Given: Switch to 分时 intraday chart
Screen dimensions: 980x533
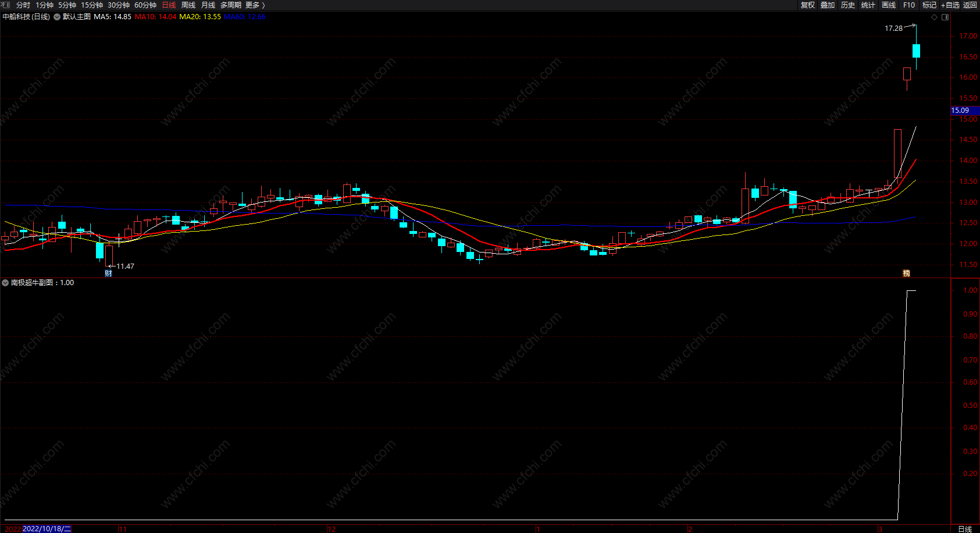Looking at the screenshot, I should [x=23, y=5].
